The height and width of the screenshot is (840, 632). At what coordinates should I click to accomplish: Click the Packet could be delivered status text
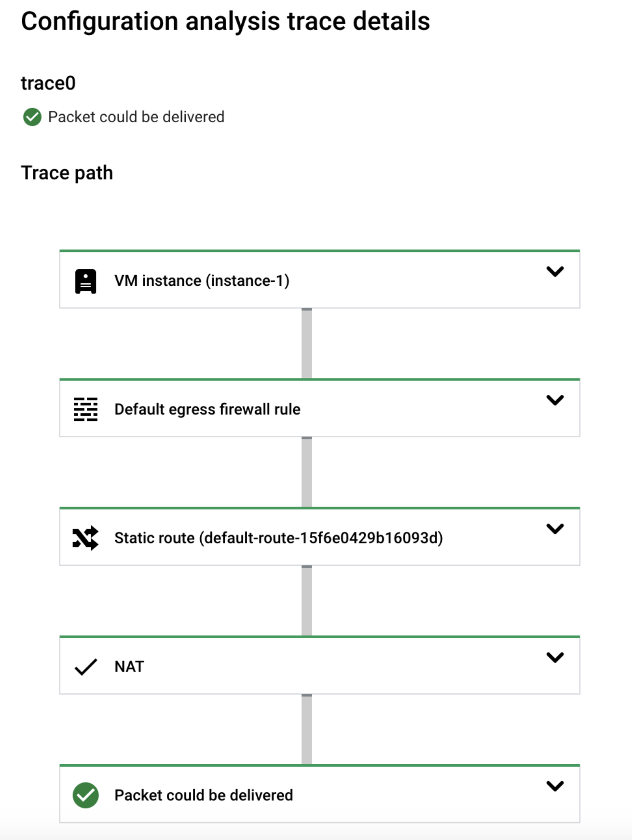(x=136, y=116)
